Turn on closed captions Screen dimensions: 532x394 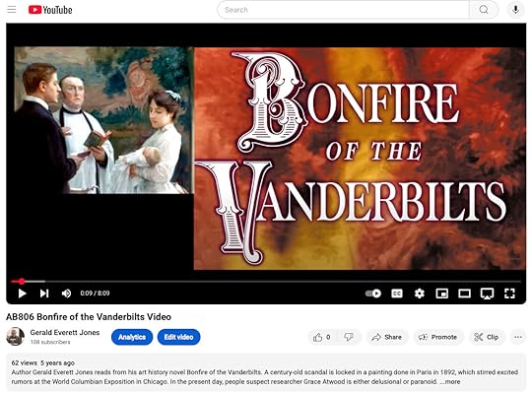point(397,294)
